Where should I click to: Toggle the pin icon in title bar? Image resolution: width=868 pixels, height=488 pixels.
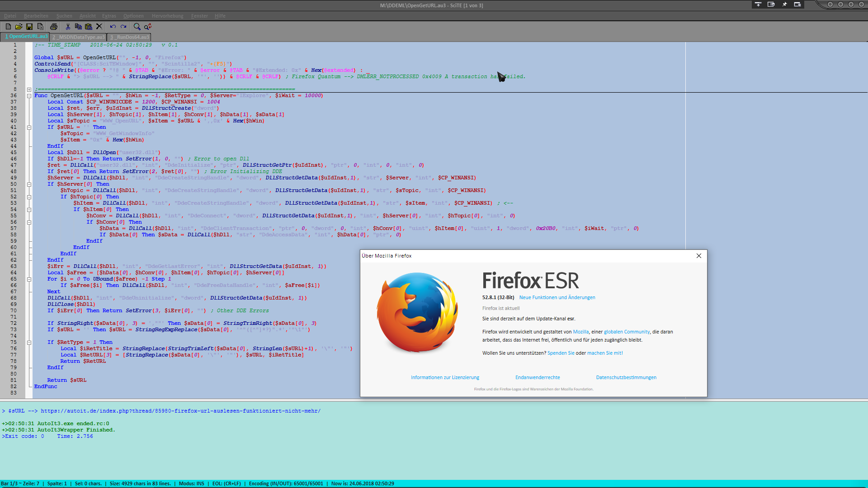pyautogui.click(x=785, y=5)
